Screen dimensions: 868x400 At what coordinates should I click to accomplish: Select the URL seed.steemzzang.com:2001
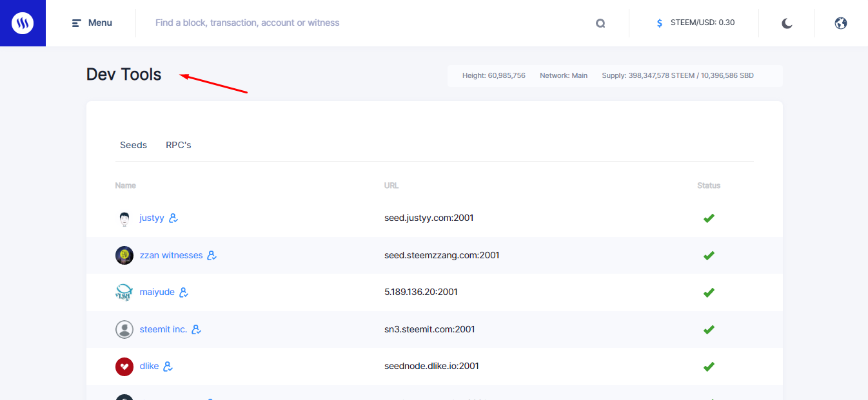442,255
